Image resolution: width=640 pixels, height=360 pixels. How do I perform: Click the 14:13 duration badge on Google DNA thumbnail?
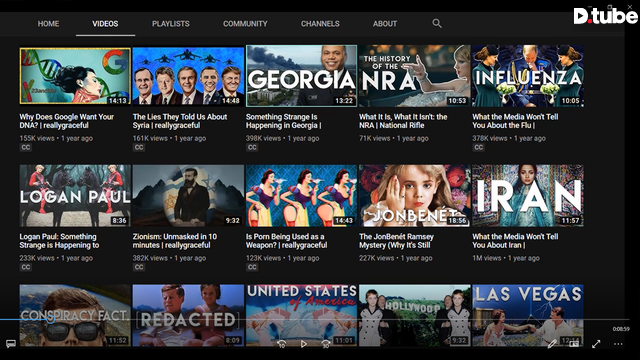coord(118,100)
